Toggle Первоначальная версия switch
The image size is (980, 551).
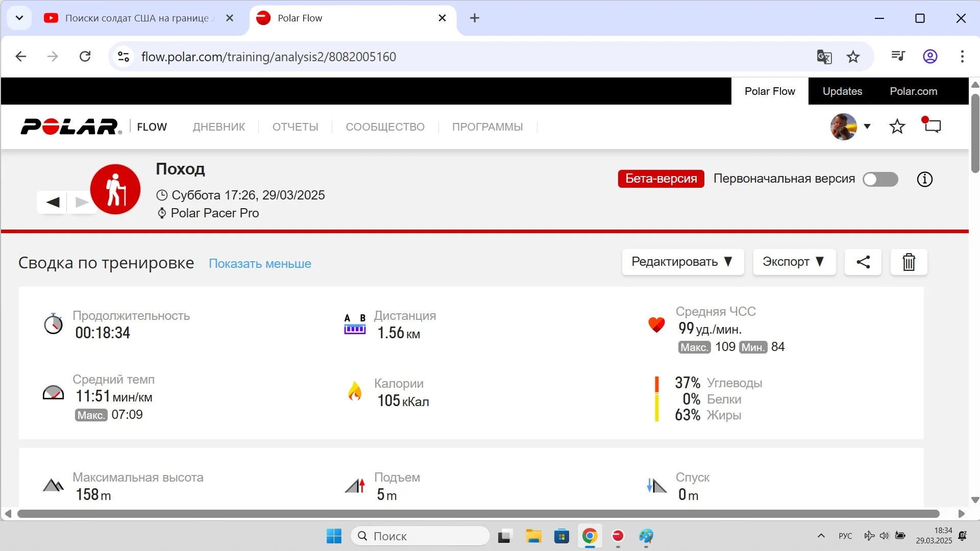(880, 180)
